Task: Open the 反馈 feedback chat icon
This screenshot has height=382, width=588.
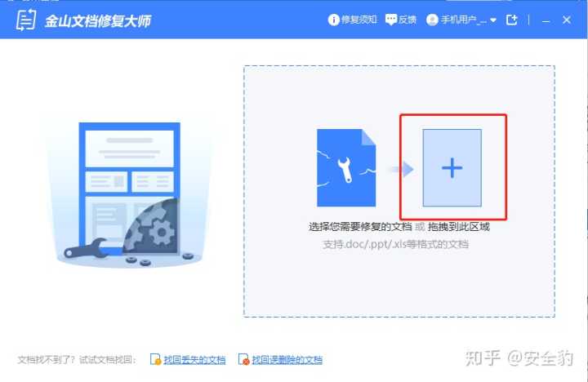Action: pos(390,20)
